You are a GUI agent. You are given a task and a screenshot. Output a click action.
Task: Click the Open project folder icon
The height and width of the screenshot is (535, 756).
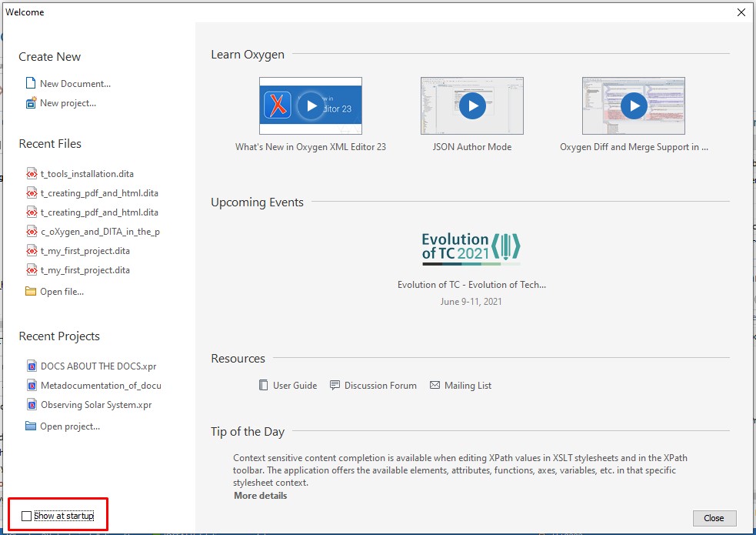pos(31,426)
